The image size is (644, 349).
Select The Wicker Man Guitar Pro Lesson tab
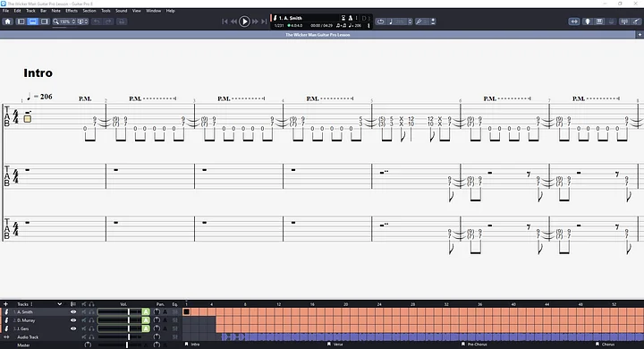click(318, 35)
